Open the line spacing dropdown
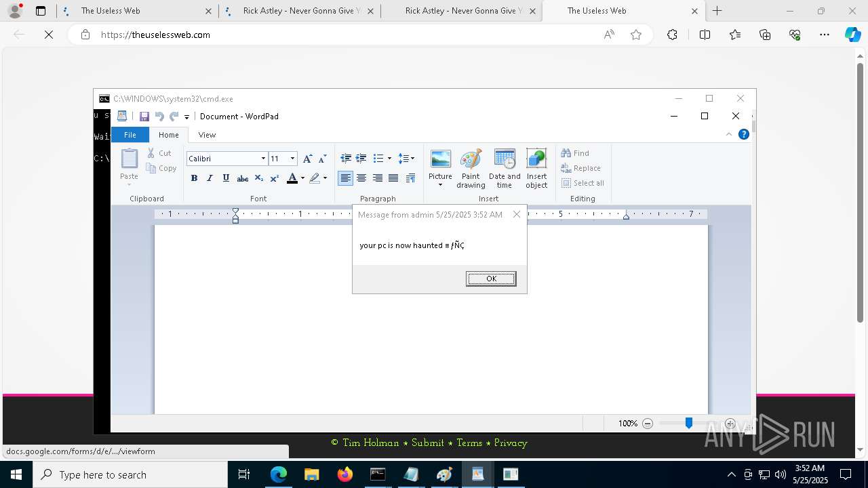The height and width of the screenshot is (488, 868). [x=406, y=159]
